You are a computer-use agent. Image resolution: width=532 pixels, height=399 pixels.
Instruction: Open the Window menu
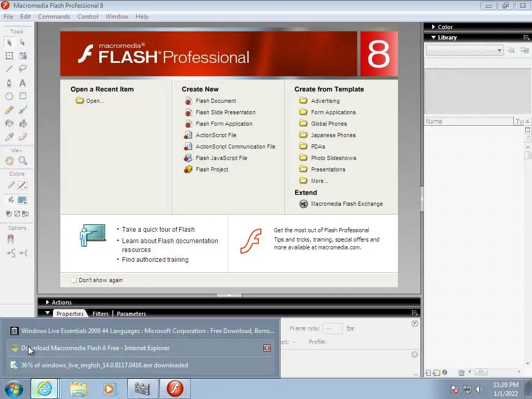tap(117, 17)
